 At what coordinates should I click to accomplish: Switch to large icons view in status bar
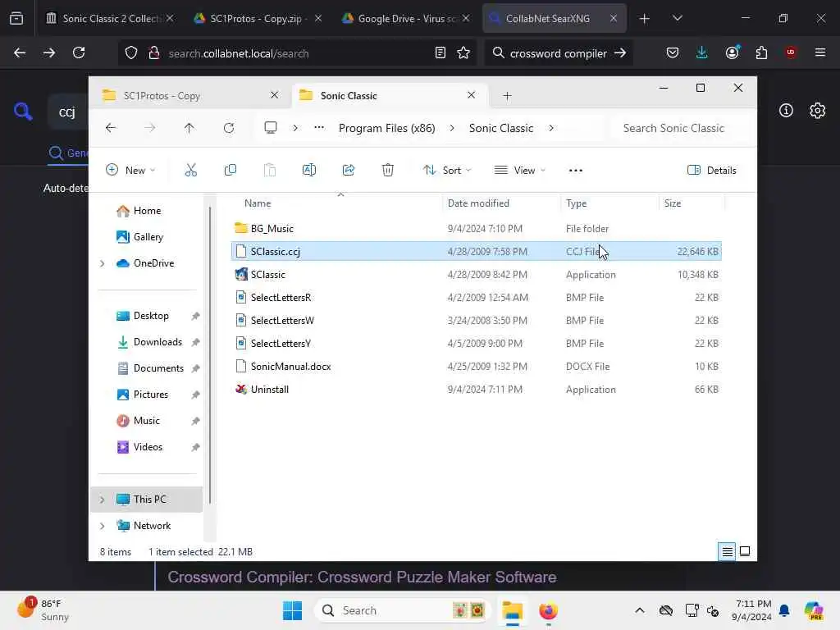745,551
